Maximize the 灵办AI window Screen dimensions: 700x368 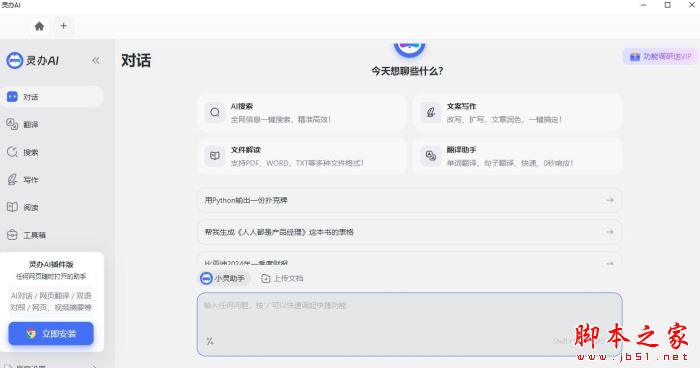[668, 5]
